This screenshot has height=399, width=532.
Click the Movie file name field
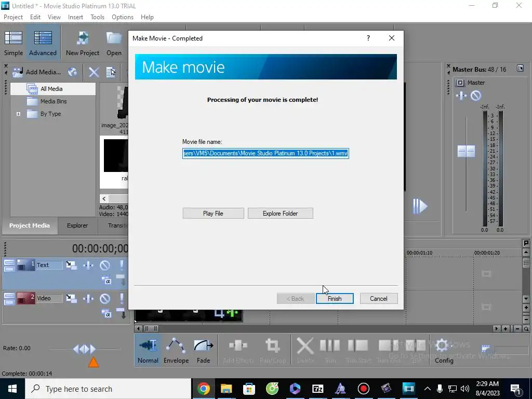tap(265, 153)
